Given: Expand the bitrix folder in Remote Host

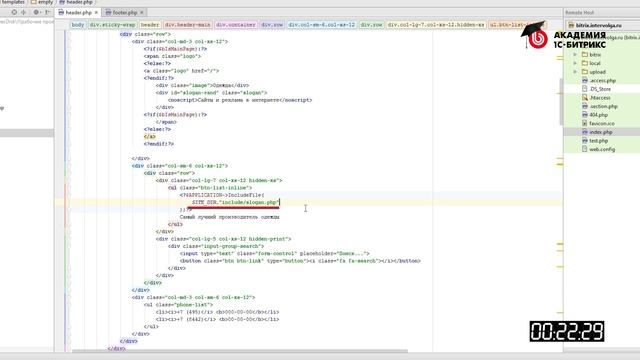Looking at the screenshot, I should point(575,54).
